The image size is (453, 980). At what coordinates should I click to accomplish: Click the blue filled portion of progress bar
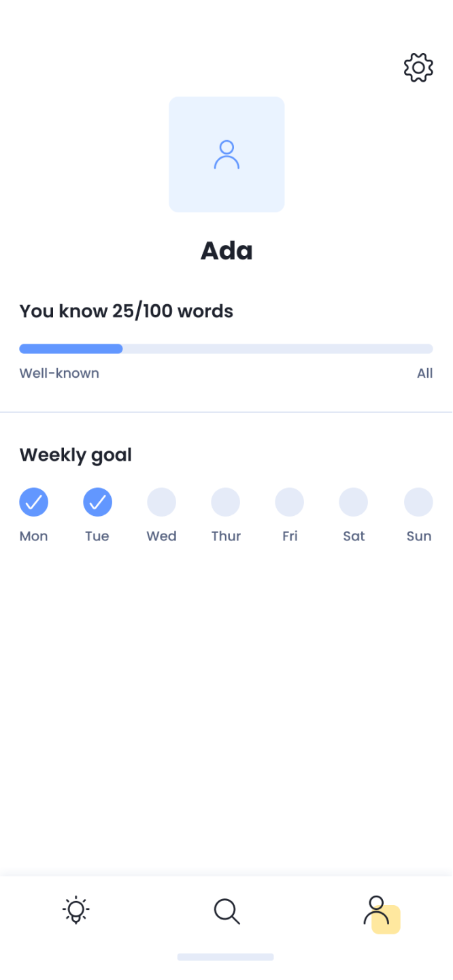(71, 348)
